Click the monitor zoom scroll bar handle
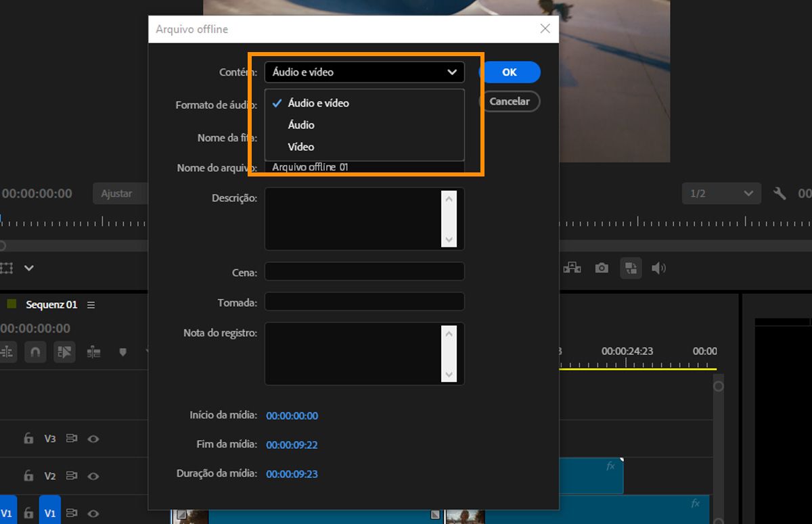The width and height of the screenshot is (812, 524). (x=3, y=246)
